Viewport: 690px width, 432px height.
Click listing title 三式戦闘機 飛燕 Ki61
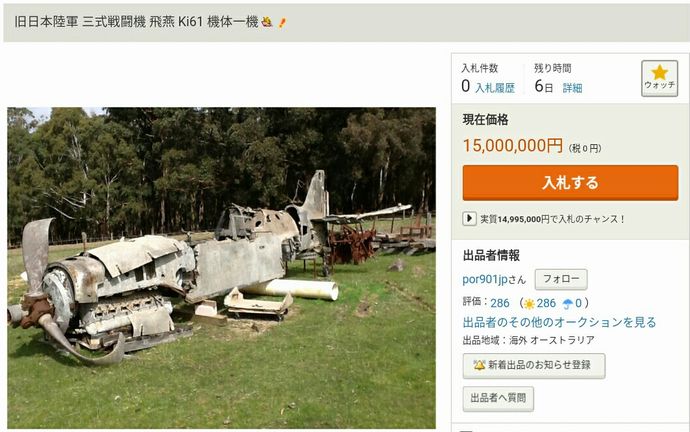(142, 22)
